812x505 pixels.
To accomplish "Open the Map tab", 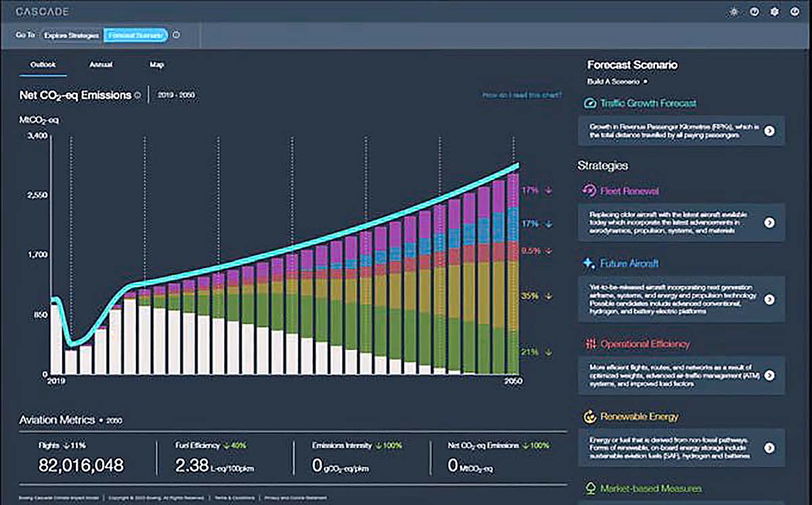I will click(x=156, y=65).
